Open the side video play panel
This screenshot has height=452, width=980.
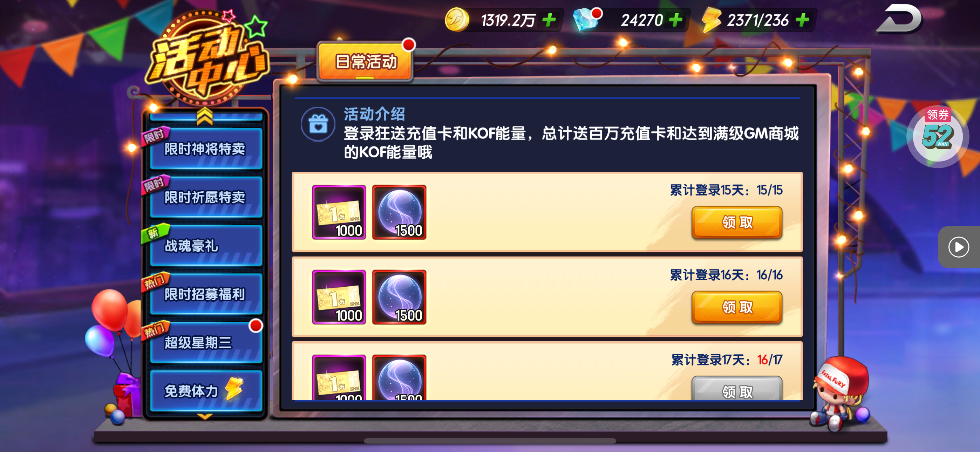pos(959,247)
